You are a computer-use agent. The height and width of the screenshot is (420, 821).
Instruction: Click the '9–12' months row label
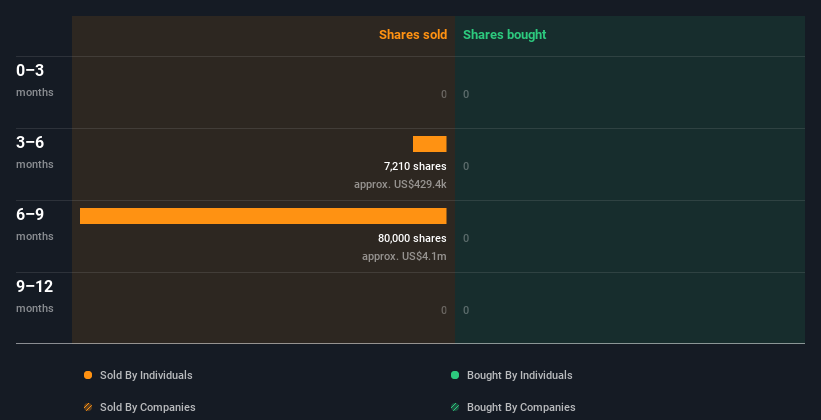pos(35,286)
